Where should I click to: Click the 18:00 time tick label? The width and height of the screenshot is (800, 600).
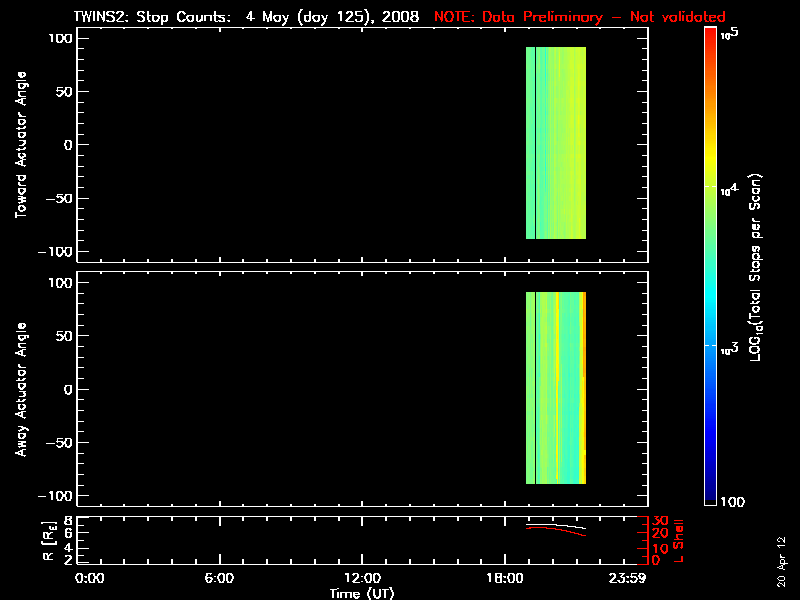point(505,578)
